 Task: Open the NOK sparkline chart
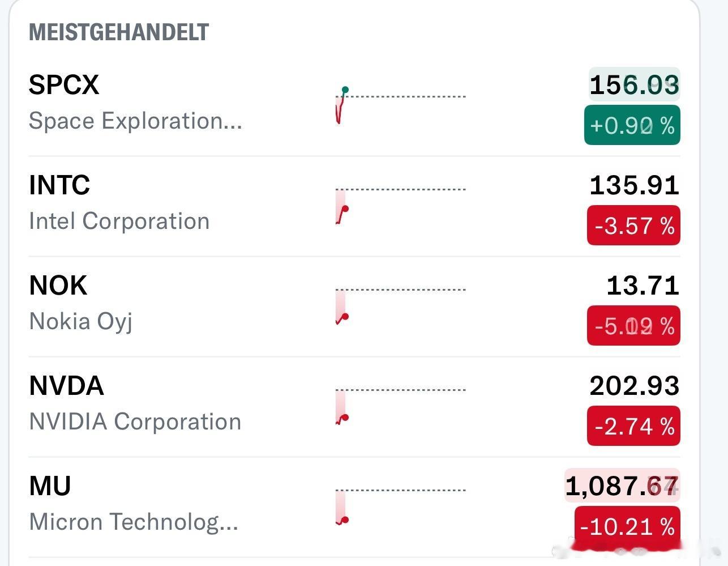tap(400, 307)
